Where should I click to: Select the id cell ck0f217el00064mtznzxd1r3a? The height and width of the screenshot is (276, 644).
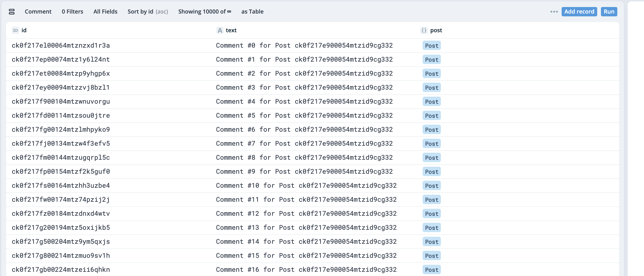tap(61, 46)
